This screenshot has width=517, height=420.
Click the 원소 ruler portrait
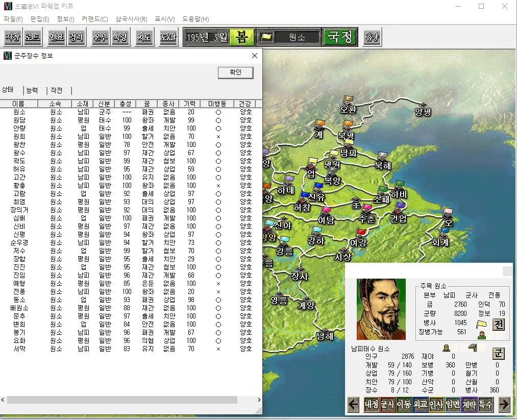pyautogui.click(x=381, y=309)
